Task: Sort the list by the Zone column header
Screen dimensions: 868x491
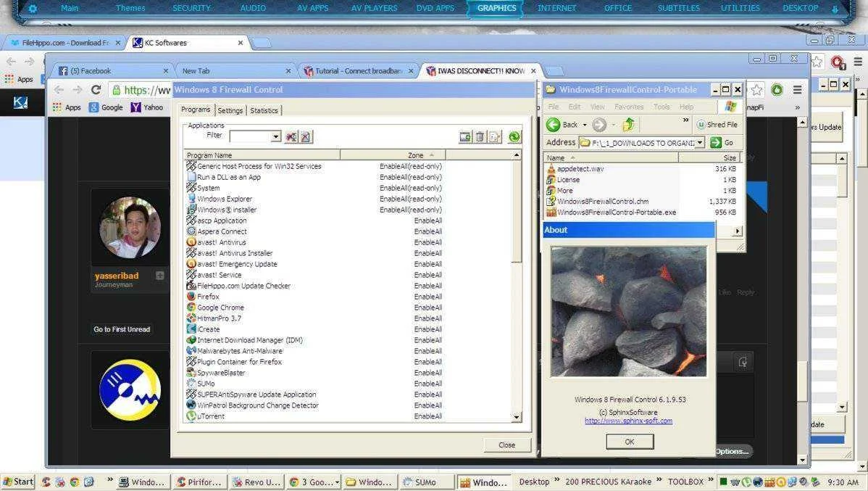Action: point(393,155)
